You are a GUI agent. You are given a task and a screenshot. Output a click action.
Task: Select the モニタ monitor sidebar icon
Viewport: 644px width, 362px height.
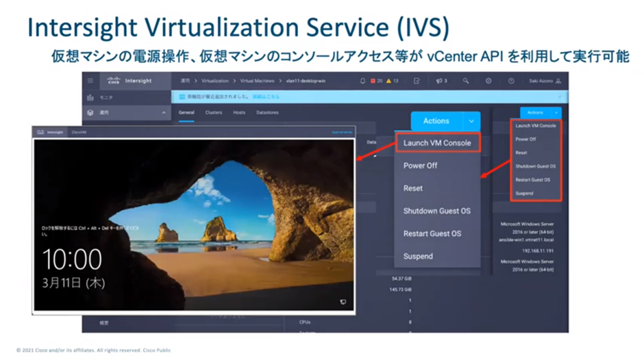pos(90,98)
